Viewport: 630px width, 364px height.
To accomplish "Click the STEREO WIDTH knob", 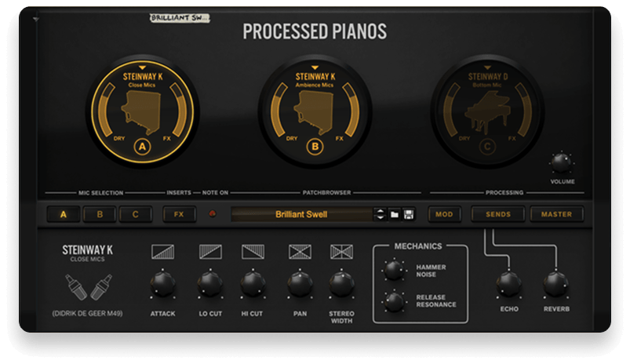I will tap(341, 284).
